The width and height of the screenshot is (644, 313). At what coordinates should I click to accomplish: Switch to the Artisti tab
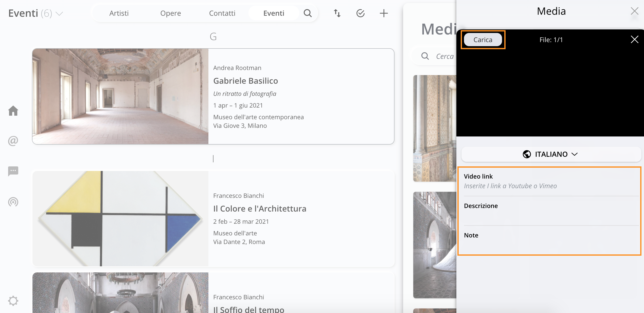pos(119,13)
